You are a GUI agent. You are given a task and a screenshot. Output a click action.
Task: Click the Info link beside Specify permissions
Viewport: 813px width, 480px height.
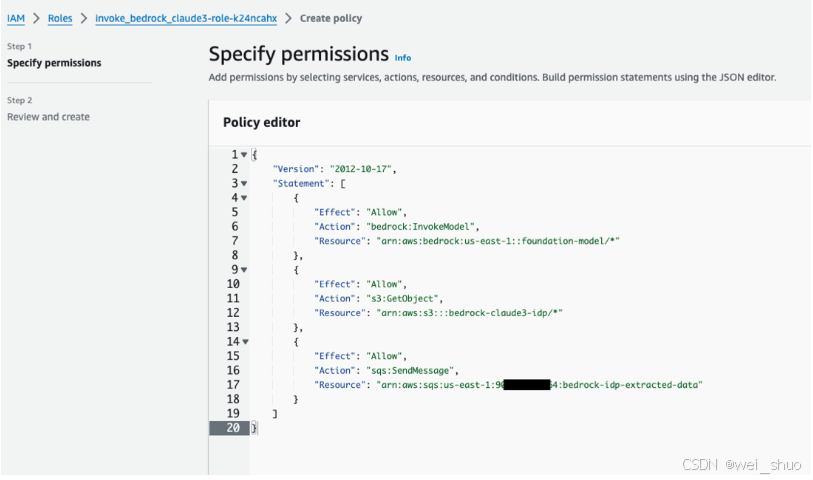403,58
